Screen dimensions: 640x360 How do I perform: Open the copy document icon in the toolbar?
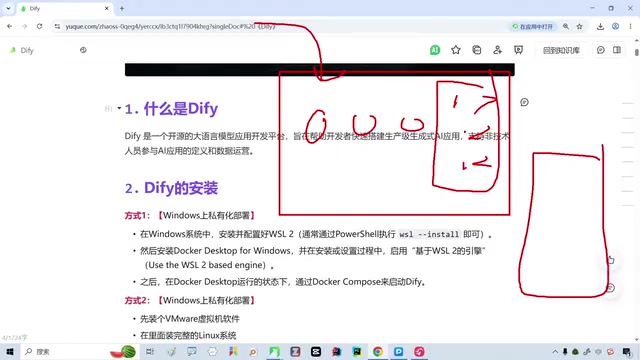[476, 50]
